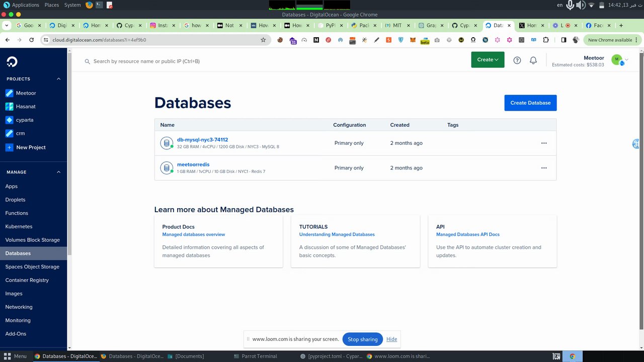
Task: Open the db-mysql-nyc3-74112 database link
Action: (202, 140)
